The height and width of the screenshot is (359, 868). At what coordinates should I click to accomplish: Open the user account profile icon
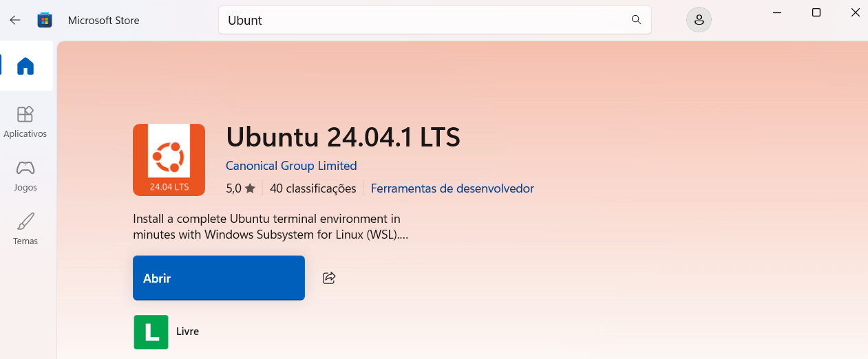[x=699, y=20]
